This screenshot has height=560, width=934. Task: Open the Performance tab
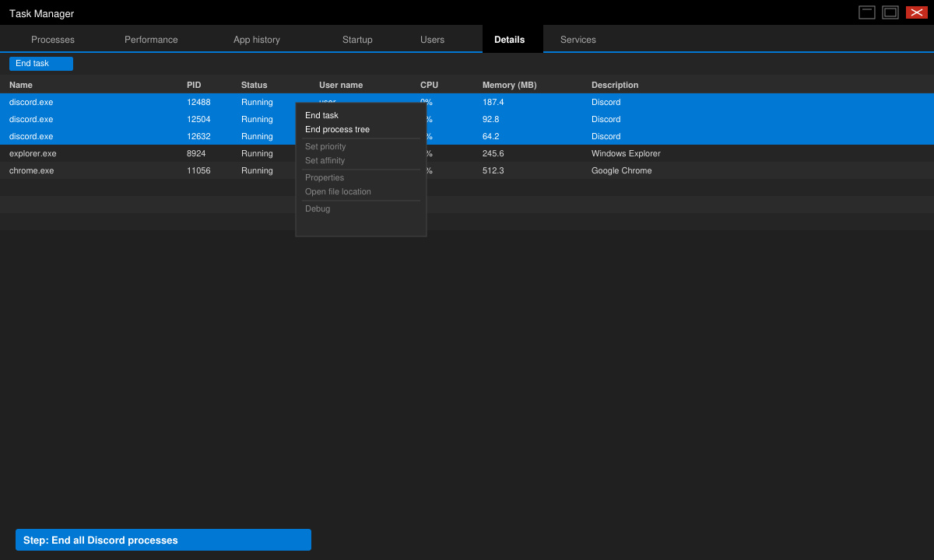[x=151, y=40]
